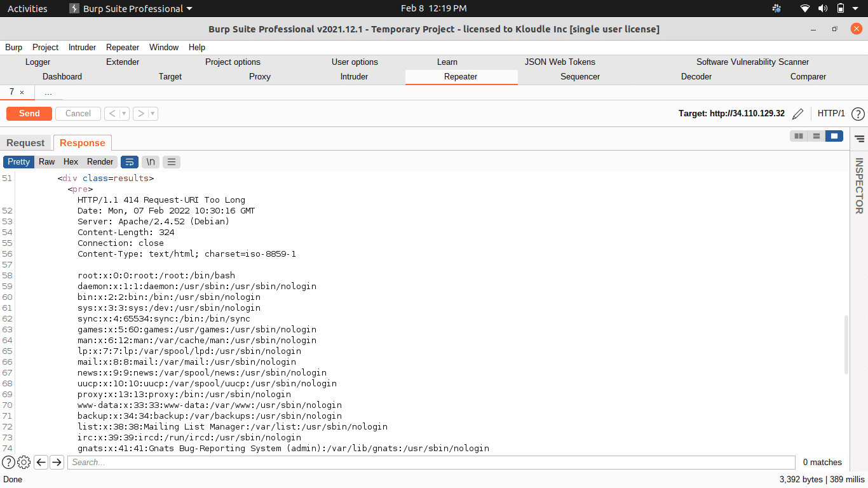
Task: Close Repeater tab 7 with the ×
Action: pyautogui.click(x=22, y=93)
